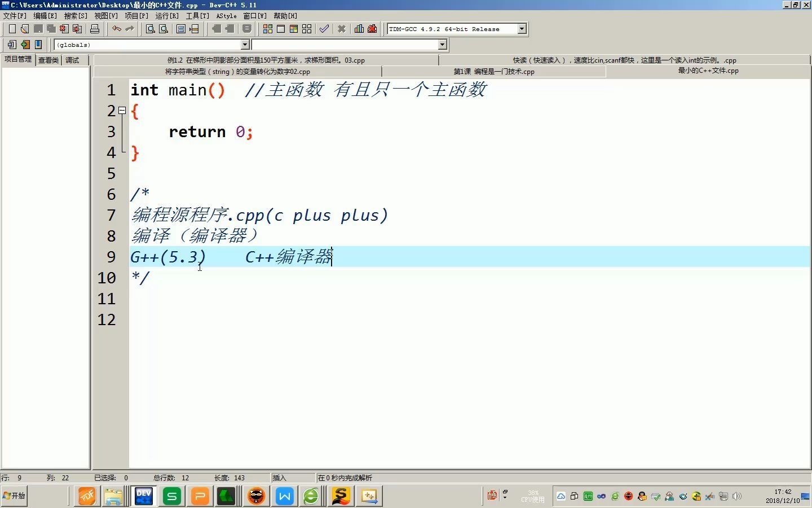Click the 开始 Start button
812x508 pixels.
[x=14, y=496]
